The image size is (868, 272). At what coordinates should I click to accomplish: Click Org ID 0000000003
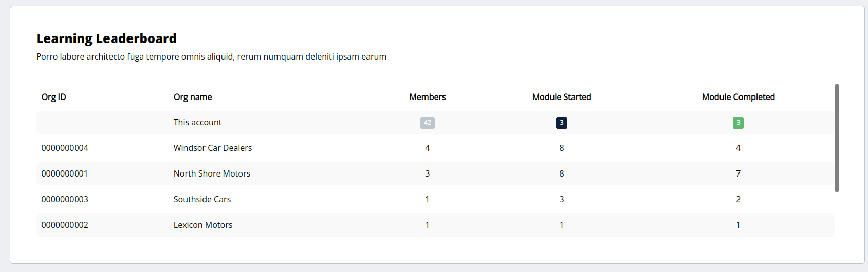click(65, 199)
